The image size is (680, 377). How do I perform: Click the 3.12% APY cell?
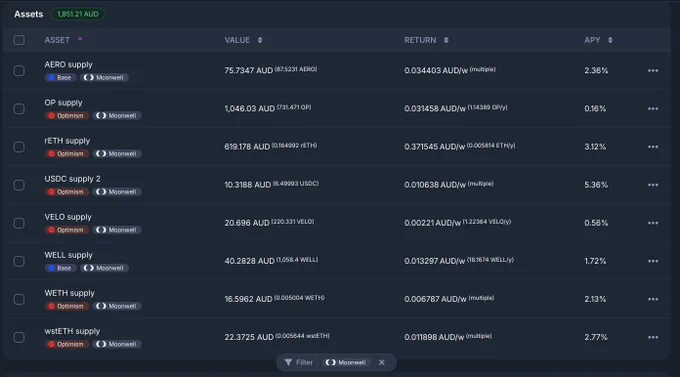click(x=595, y=147)
